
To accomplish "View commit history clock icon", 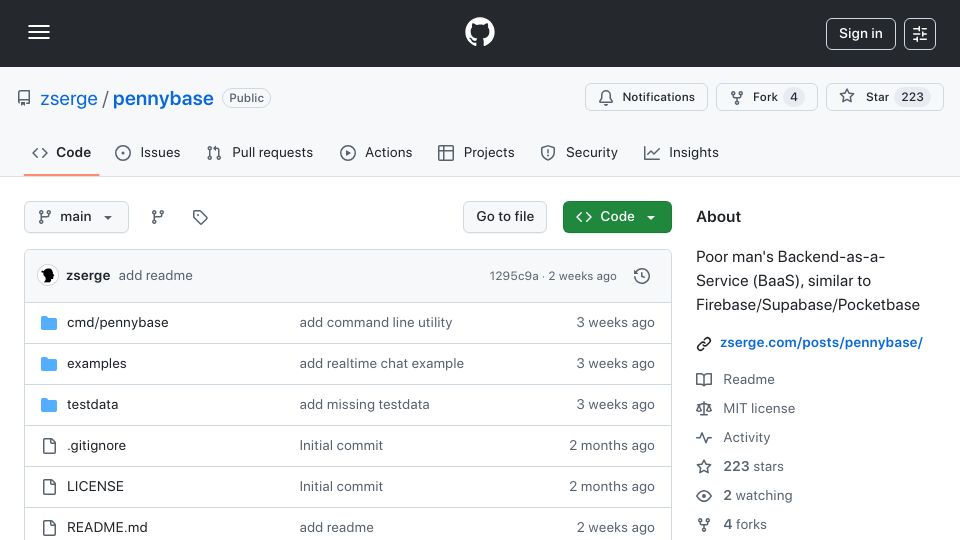I will point(642,276).
